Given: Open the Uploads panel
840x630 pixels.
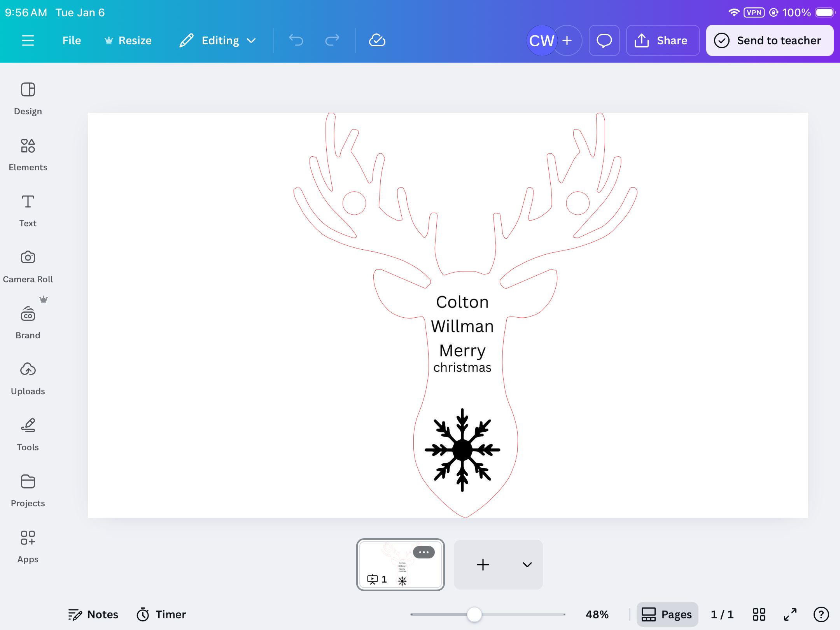Looking at the screenshot, I should coord(28,379).
